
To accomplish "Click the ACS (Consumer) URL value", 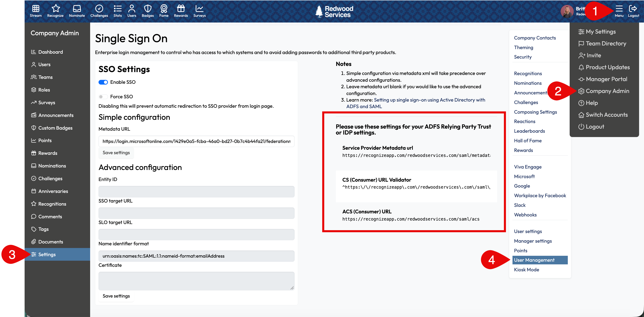I will [411, 219].
